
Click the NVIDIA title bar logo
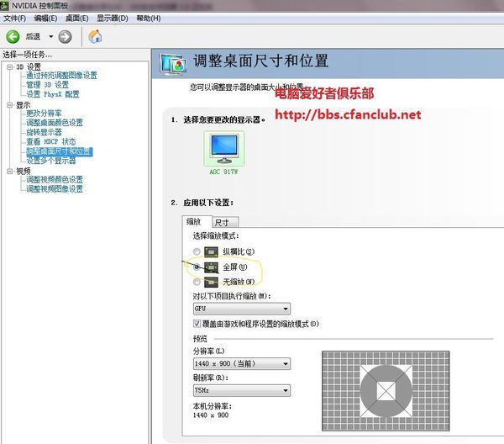coord(4,6)
